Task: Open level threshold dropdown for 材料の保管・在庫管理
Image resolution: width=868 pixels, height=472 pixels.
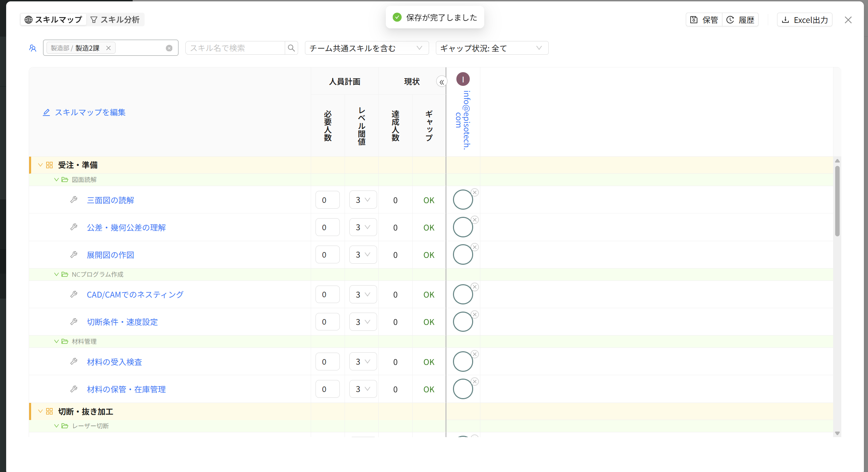Action: coord(363,389)
